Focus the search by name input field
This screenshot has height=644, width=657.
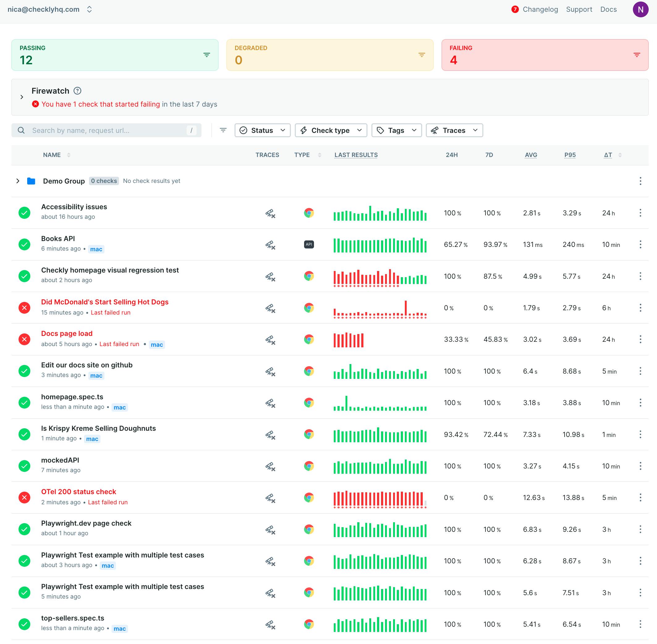tap(106, 130)
